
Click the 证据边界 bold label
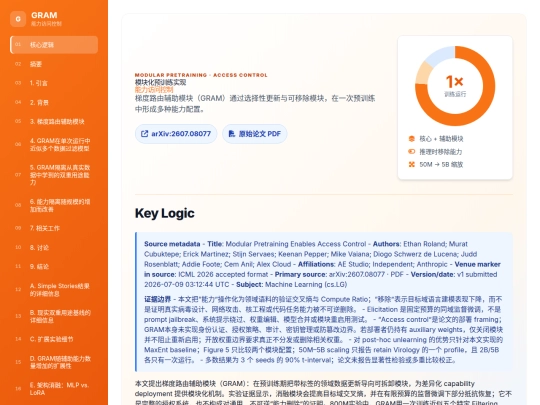pos(157,299)
